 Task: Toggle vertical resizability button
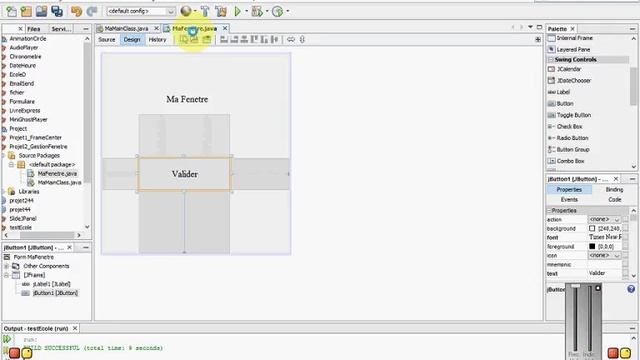pyautogui.click(x=302, y=40)
